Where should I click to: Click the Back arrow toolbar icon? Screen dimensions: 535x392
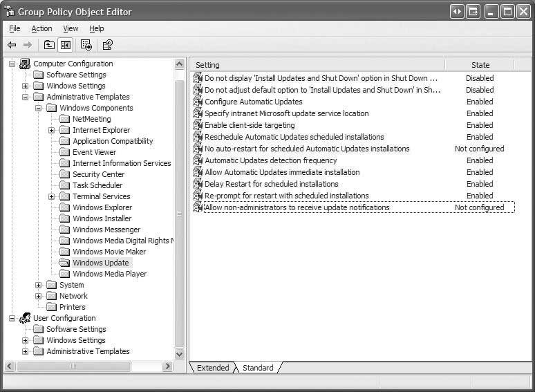[x=12, y=45]
